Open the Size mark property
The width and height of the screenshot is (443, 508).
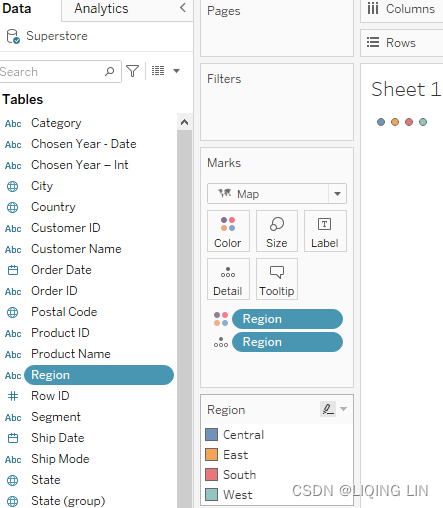pyautogui.click(x=277, y=231)
